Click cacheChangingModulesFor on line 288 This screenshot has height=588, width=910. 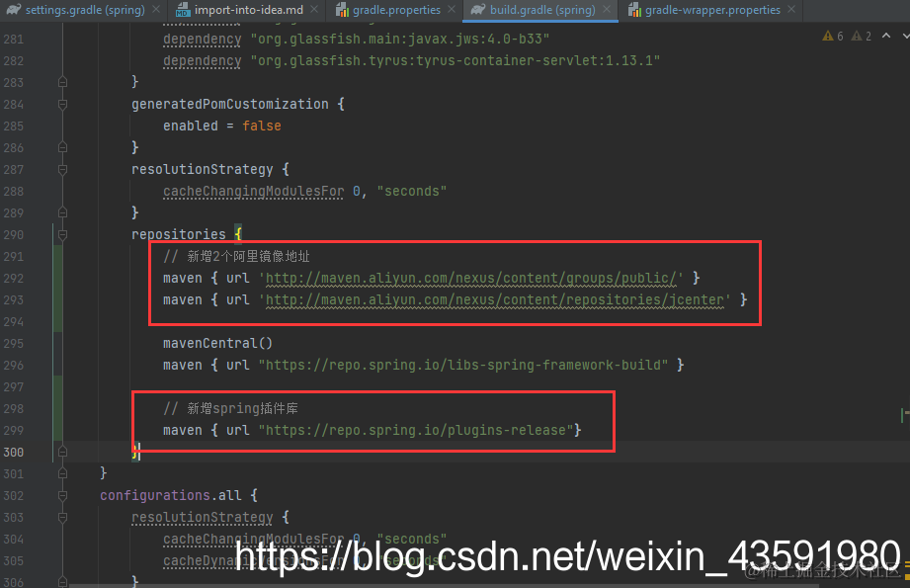tap(253, 191)
